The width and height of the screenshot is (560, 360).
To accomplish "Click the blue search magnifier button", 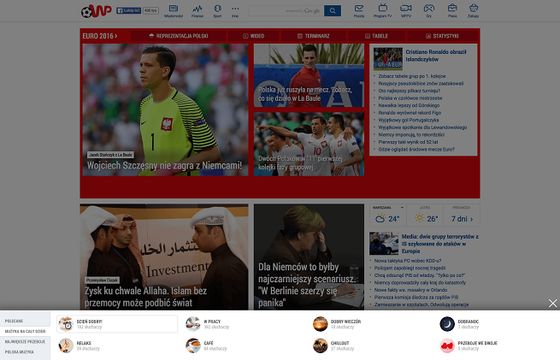I will 332,11.
